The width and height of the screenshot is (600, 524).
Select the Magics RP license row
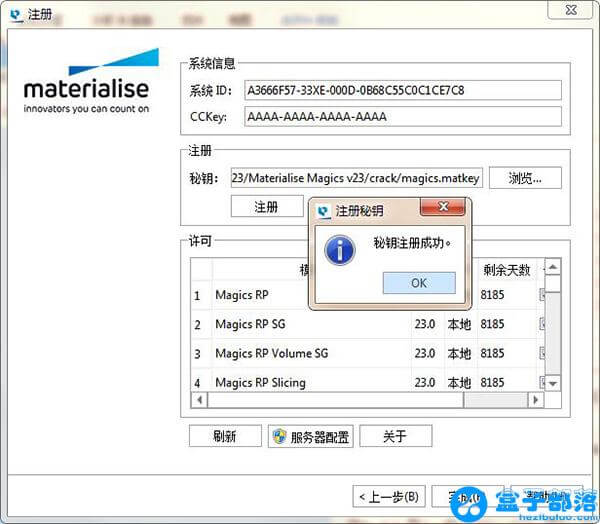pyautogui.click(x=367, y=295)
